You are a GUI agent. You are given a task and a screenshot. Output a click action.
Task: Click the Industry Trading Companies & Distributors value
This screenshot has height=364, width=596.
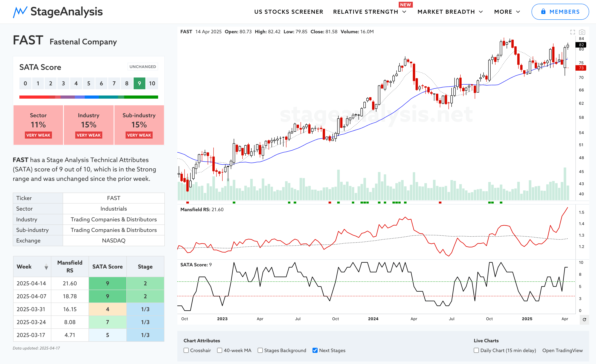pyautogui.click(x=114, y=219)
